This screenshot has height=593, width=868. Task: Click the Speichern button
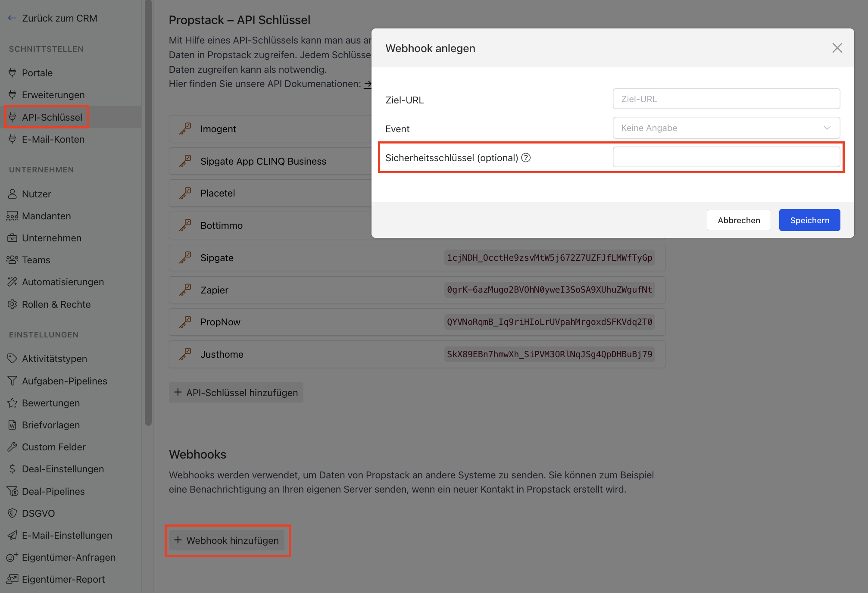click(809, 220)
